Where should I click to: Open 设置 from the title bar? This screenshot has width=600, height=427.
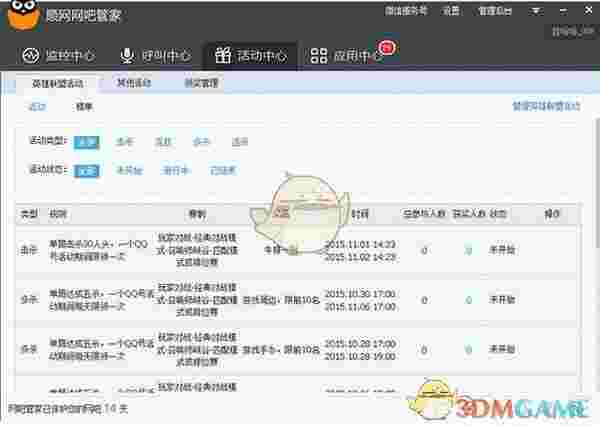point(451,11)
